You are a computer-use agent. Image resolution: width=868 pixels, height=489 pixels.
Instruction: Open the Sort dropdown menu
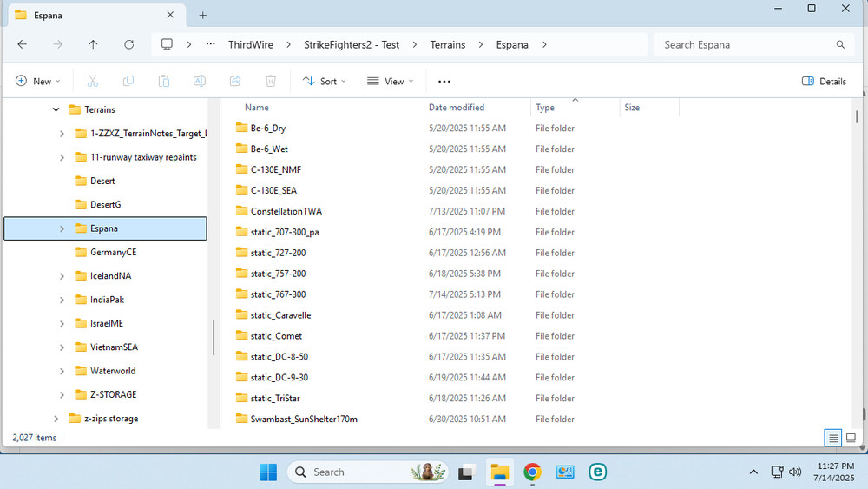[325, 82]
